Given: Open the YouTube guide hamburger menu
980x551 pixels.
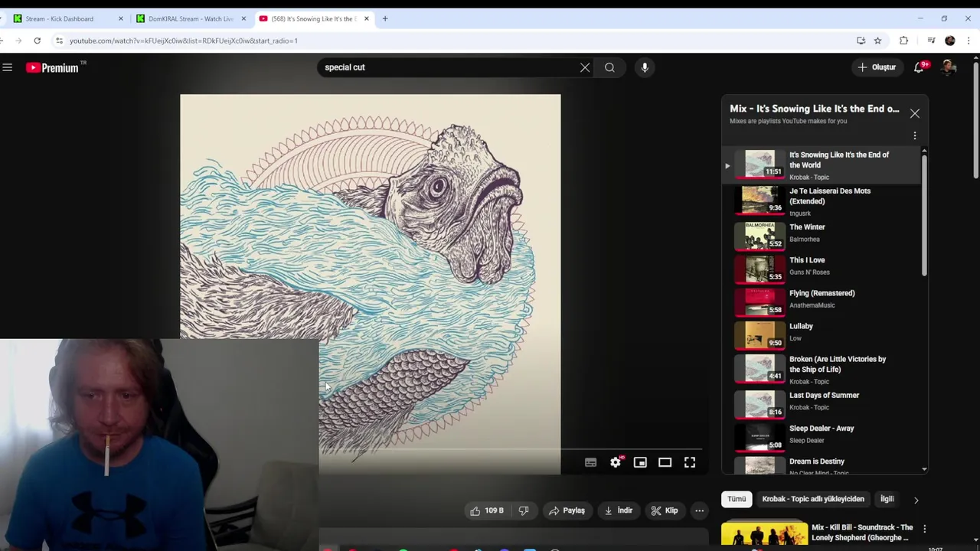Looking at the screenshot, I should click(x=8, y=67).
